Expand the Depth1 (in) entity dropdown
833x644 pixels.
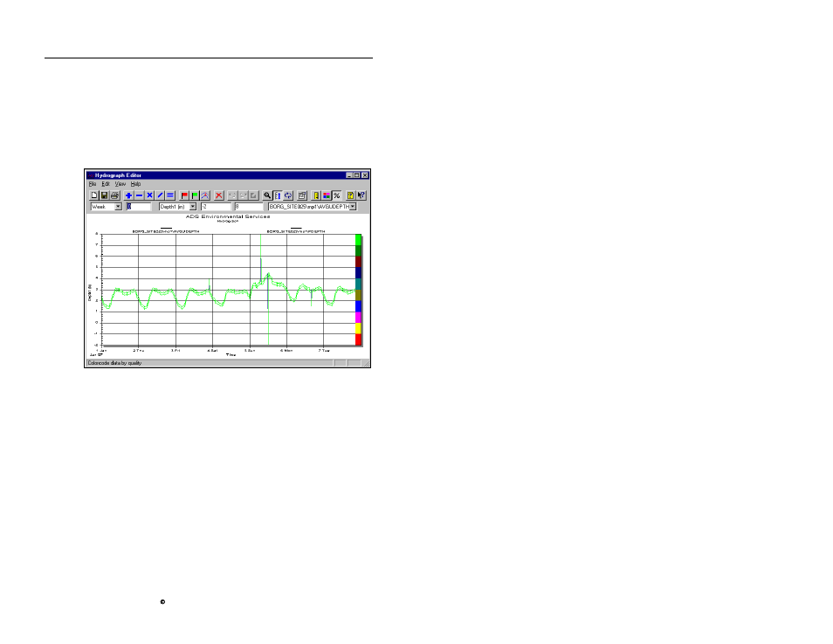pos(193,207)
